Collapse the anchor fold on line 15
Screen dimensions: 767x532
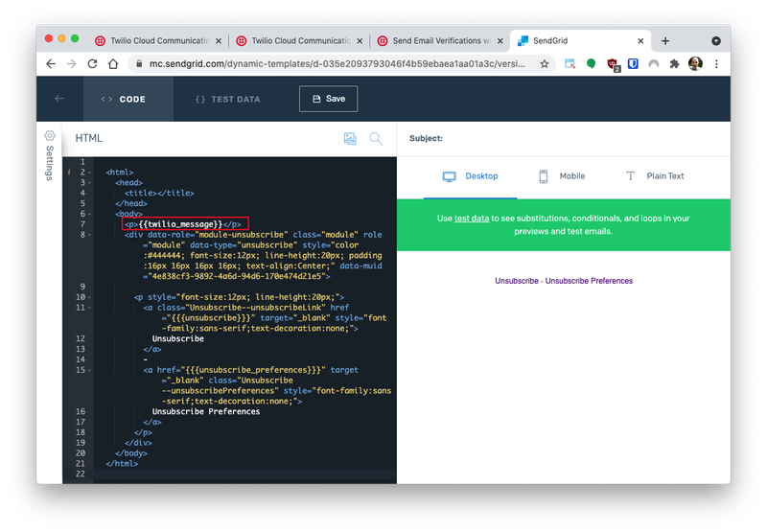tap(90, 370)
